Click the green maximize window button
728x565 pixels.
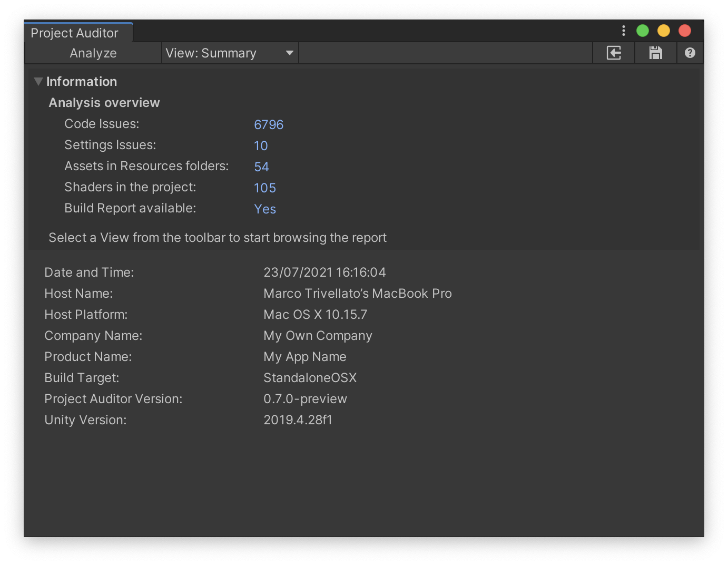click(642, 31)
